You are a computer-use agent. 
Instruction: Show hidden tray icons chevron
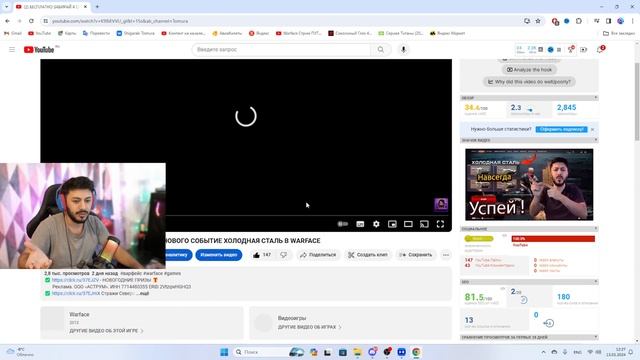[543, 352]
